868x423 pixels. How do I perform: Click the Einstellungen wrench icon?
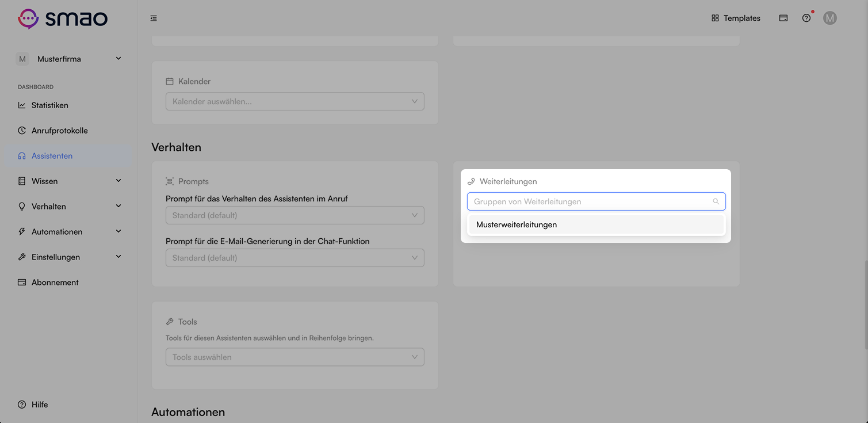pos(22,257)
